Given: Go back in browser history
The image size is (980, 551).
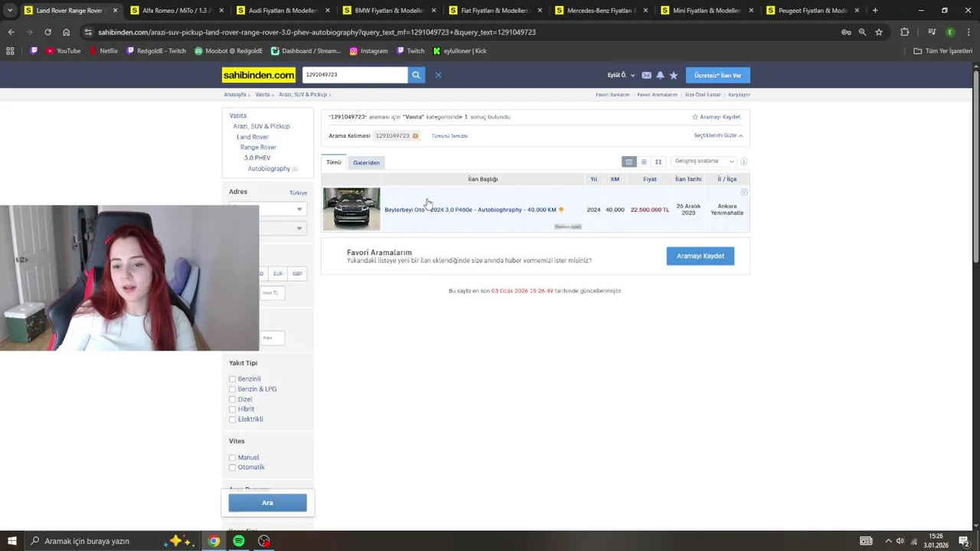Looking at the screenshot, I should click(x=11, y=32).
